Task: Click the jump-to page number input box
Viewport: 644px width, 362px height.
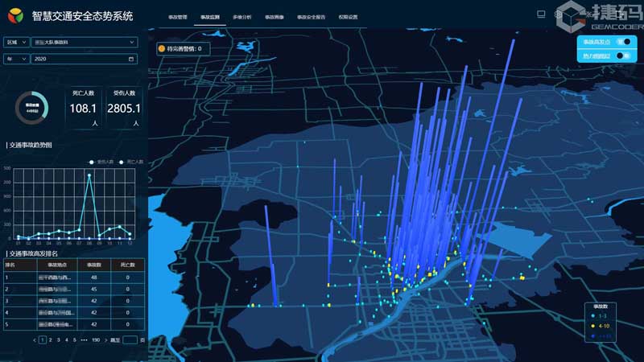Action: coord(130,340)
